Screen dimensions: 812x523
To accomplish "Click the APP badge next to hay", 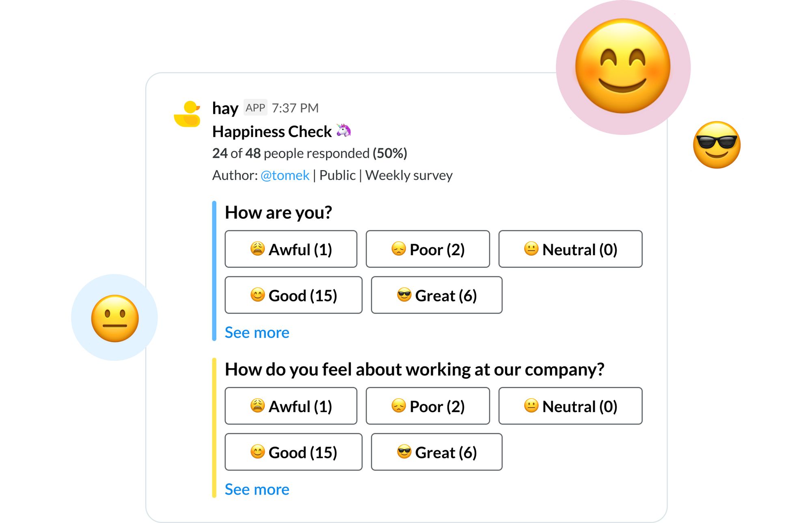I will click(255, 108).
